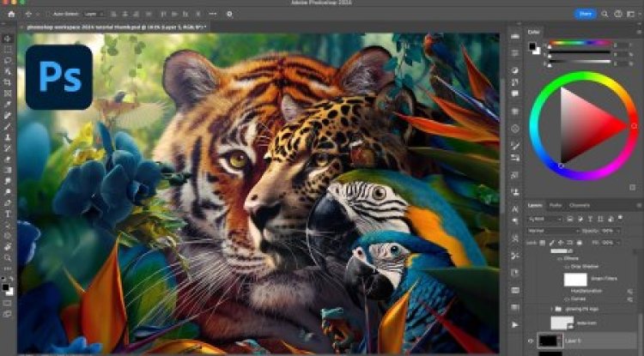Select the Lasso tool
Image resolution: width=644 pixels, height=356 pixels.
tap(8, 61)
